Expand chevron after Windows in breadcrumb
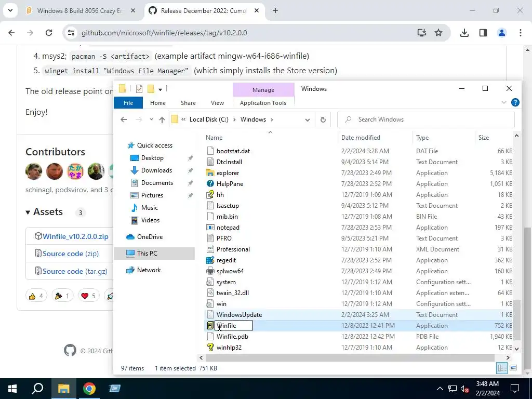 [x=272, y=119]
